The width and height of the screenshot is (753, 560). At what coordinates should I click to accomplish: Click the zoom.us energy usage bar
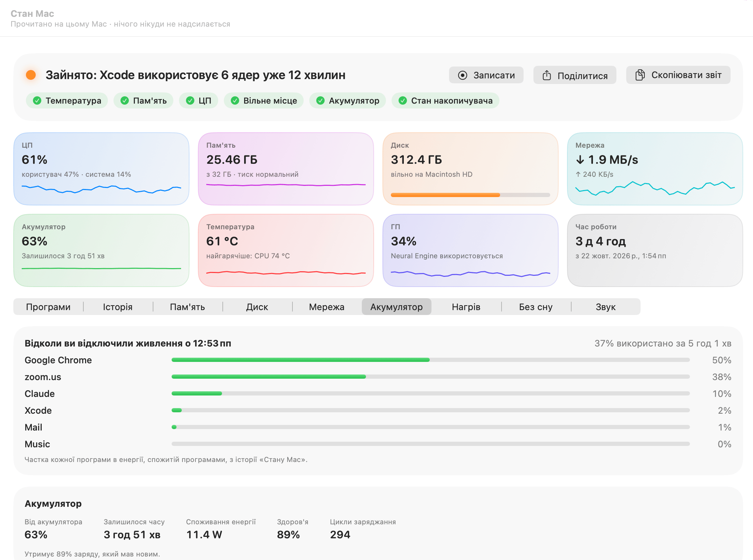pos(430,377)
